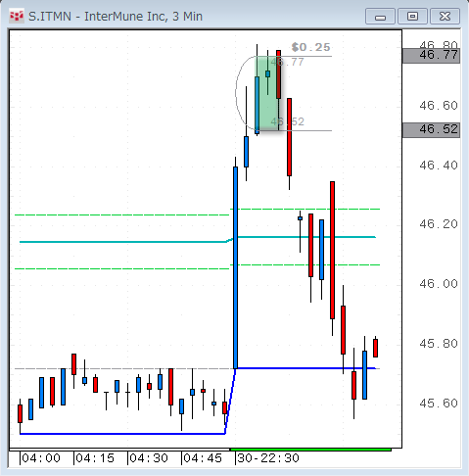Click the green session bar above time axis

[x=310, y=450]
